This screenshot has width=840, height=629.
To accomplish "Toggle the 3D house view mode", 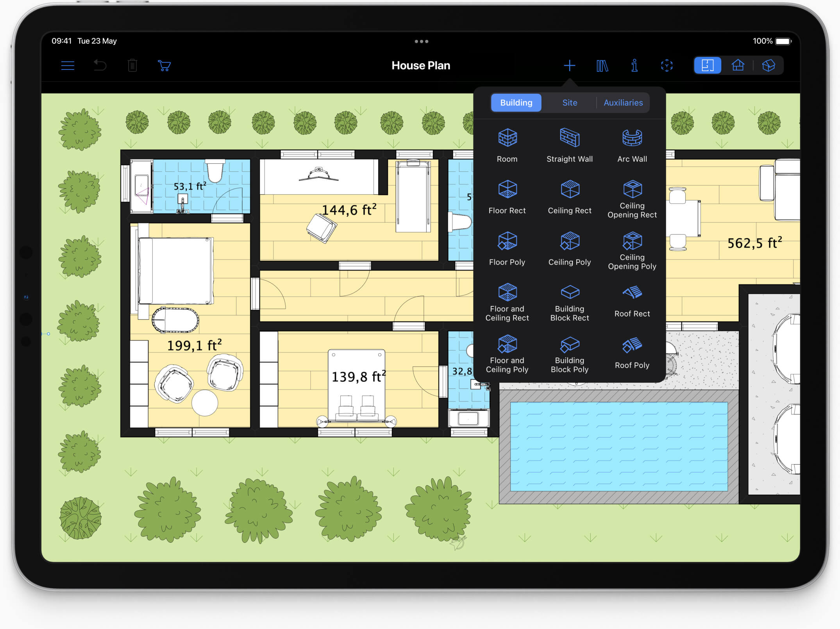I will (769, 65).
